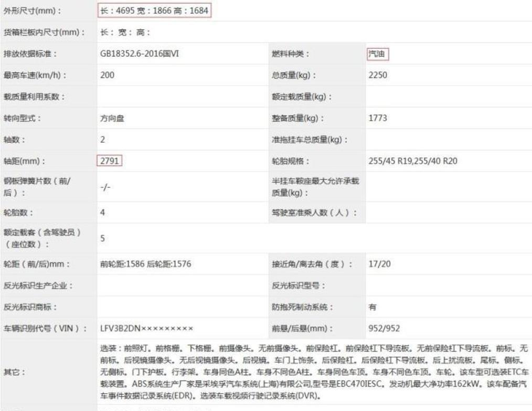This screenshot has height=411, width=532.
Task: Click the 轮胎规格 label
Action: pos(291,161)
